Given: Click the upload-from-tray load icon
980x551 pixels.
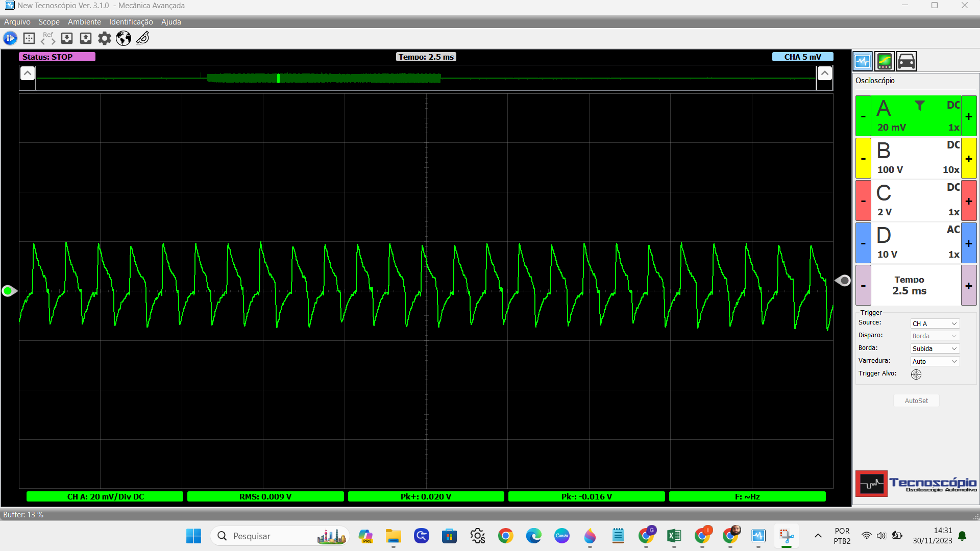Looking at the screenshot, I should [x=86, y=38].
